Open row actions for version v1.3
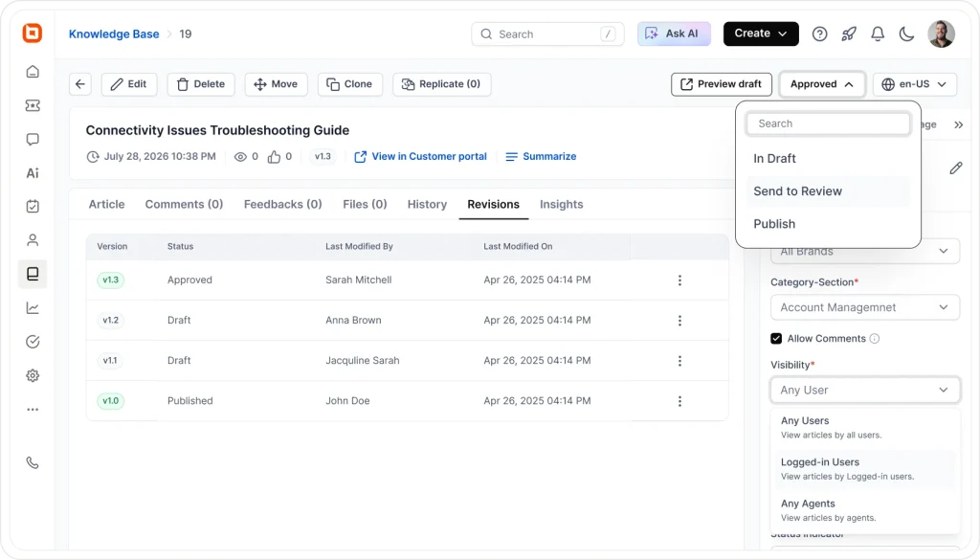Viewport: 980px width, 560px height. pos(679,280)
